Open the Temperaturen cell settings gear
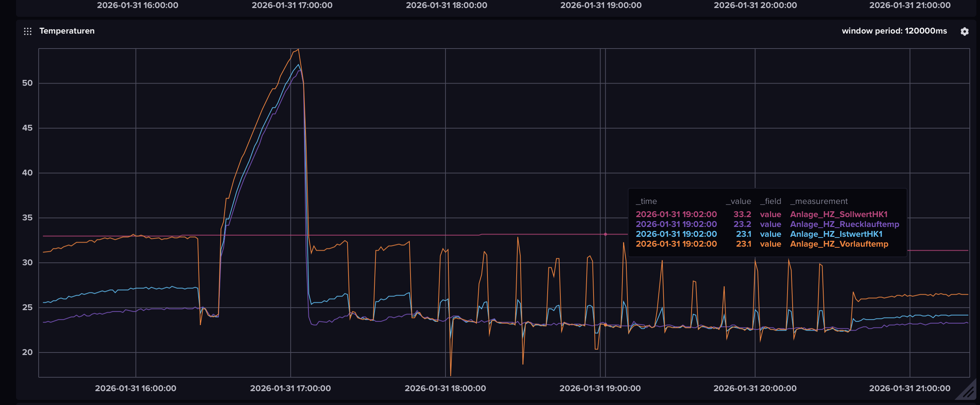 coord(964,31)
